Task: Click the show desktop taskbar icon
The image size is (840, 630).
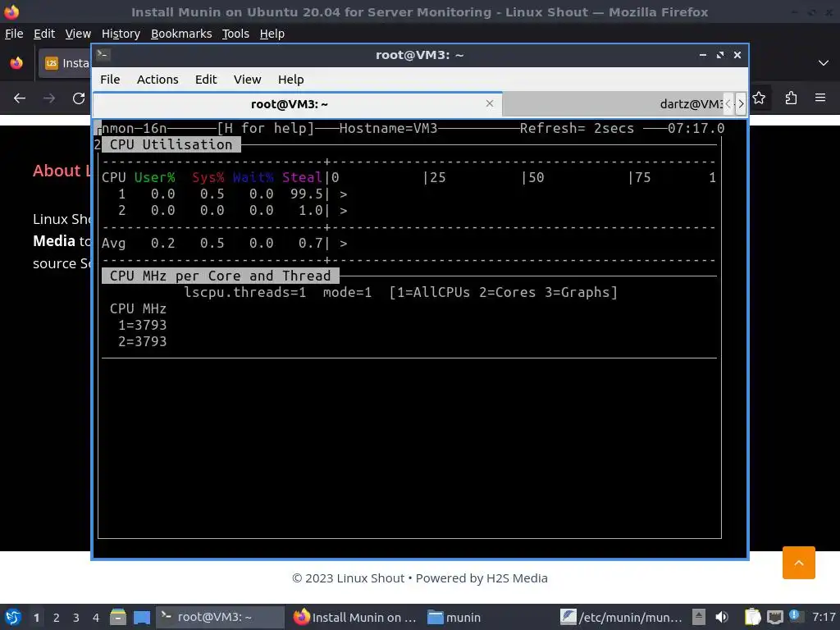Action: coord(142,617)
